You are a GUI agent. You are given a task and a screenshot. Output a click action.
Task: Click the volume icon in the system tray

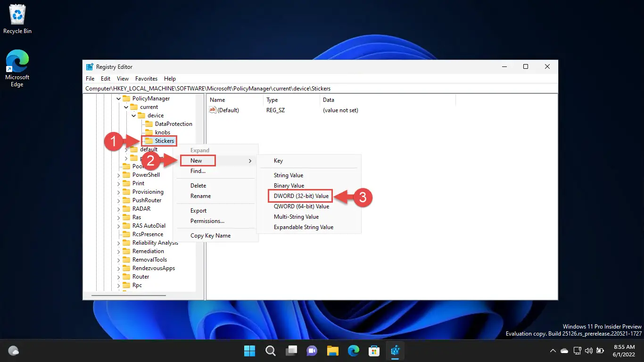pos(588,351)
